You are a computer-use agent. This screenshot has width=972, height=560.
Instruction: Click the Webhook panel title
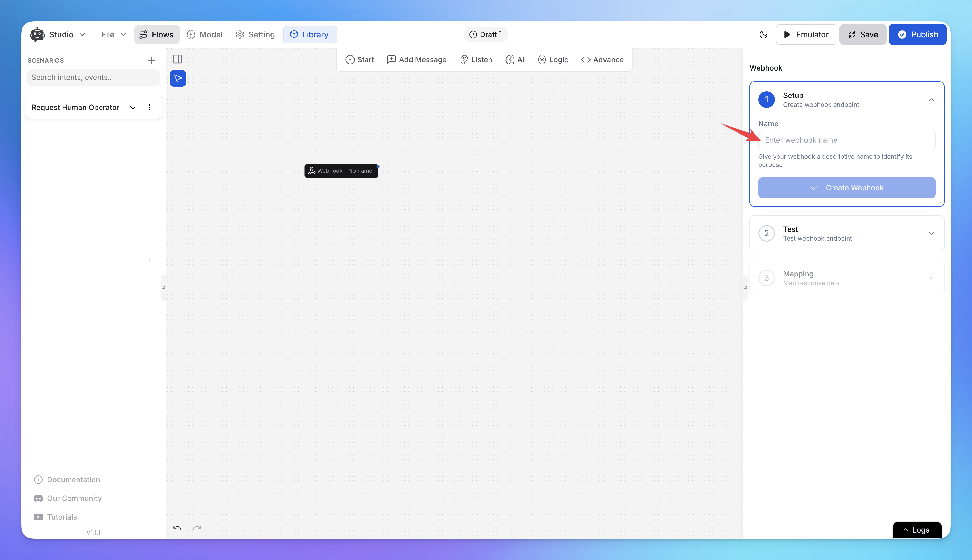[766, 68]
